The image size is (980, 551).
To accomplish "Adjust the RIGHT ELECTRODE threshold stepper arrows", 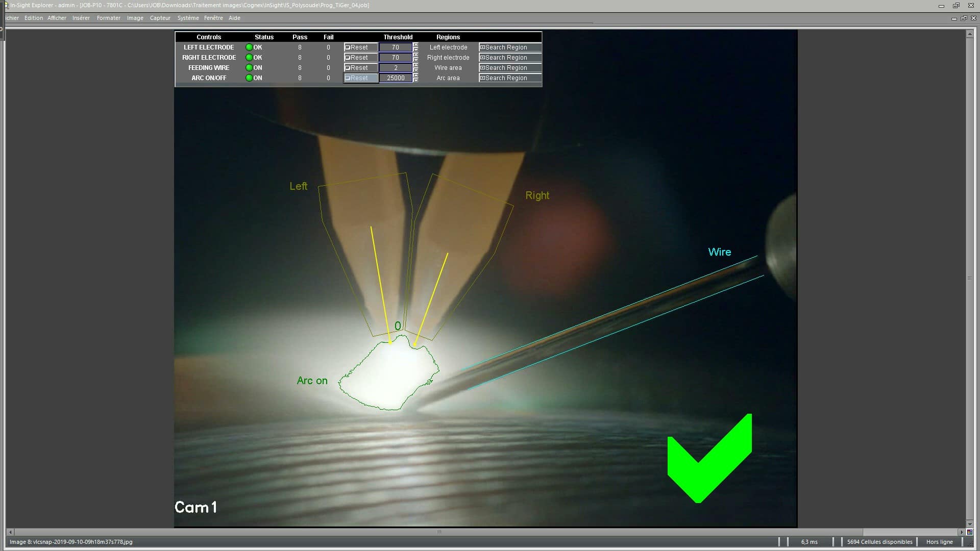I will (415, 58).
